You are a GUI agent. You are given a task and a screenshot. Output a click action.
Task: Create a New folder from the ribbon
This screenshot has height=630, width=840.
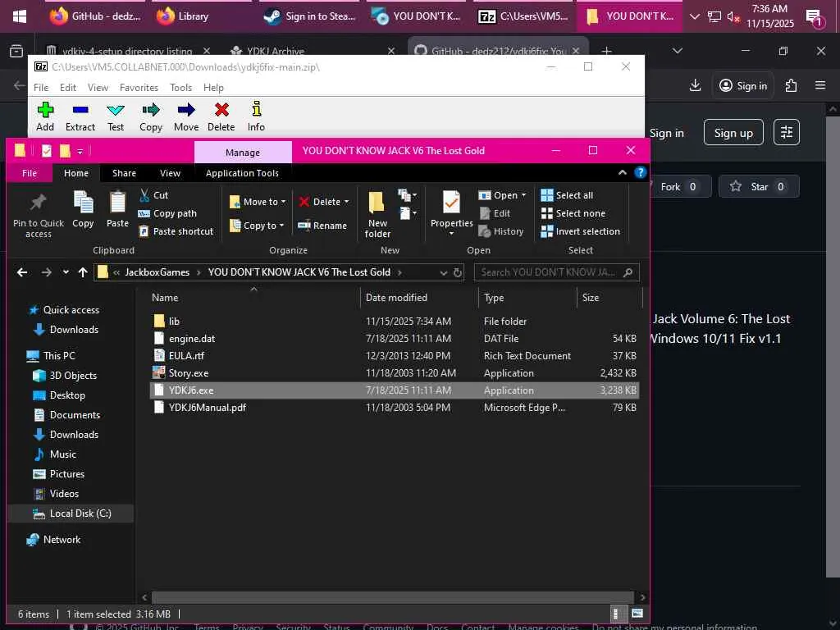[x=377, y=214]
